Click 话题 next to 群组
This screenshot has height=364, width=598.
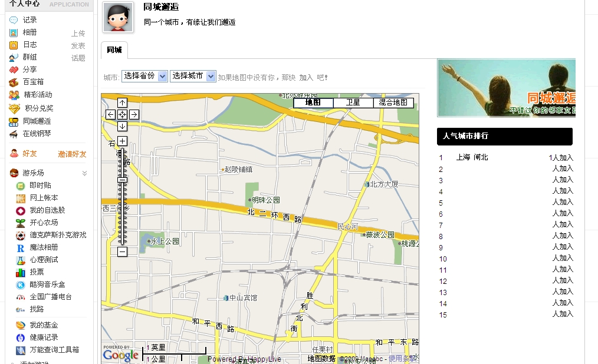tap(78, 58)
